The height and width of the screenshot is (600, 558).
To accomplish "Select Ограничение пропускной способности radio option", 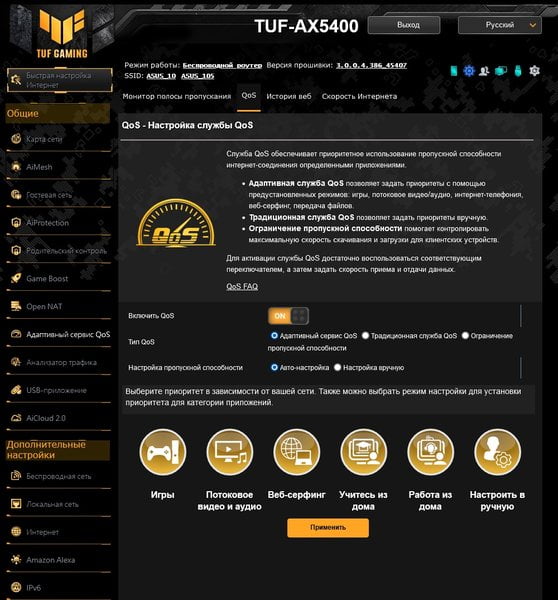I will (x=465, y=336).
